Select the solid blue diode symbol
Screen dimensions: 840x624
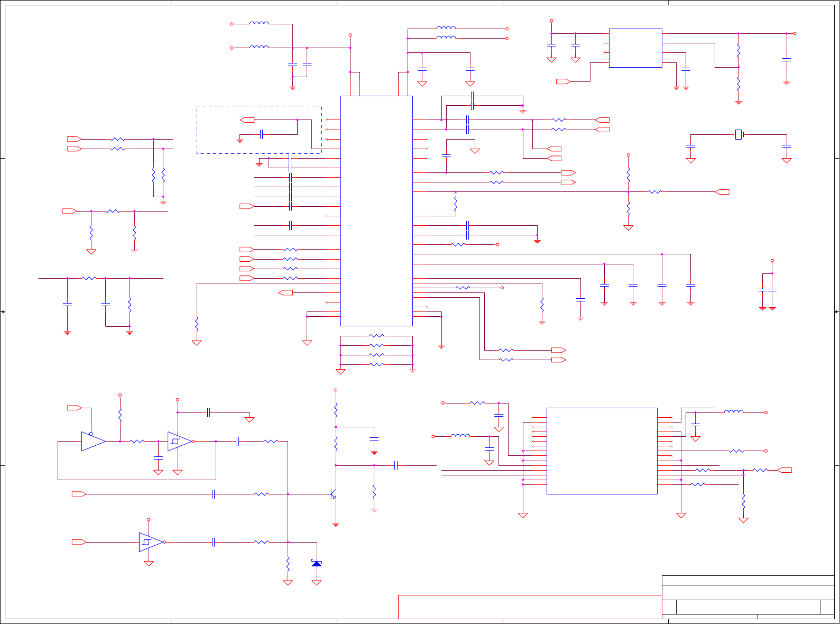click(317, 563)
